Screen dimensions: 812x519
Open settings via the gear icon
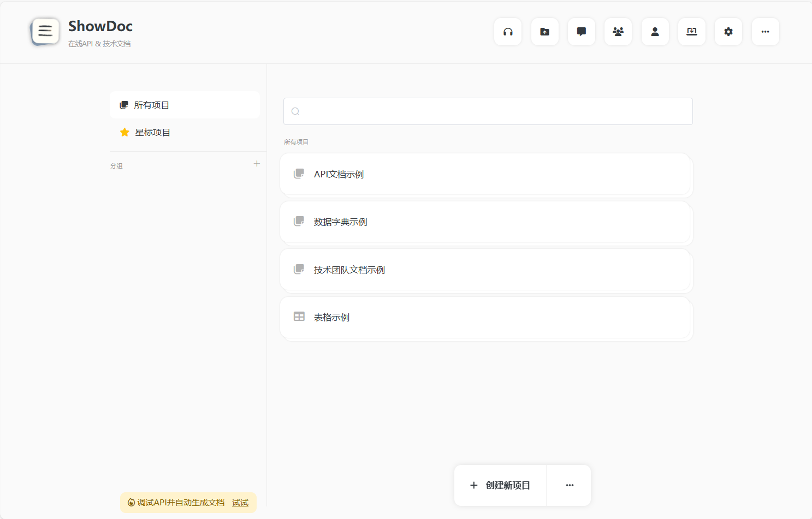[728, 32]
